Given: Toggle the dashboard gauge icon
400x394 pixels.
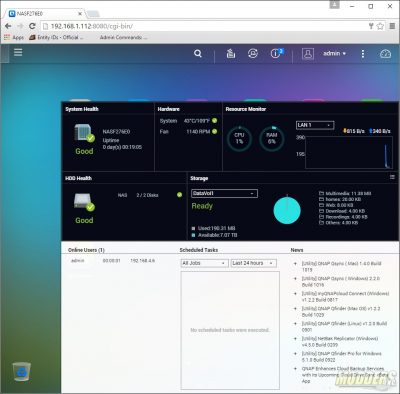Looking at the screenshot, I should [385, 54].
